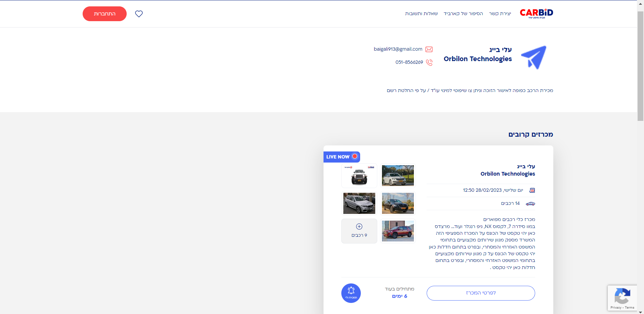644x314 pixels.
Task: Open the silver BMW SUV thumbnail
Action: [359, 204]
